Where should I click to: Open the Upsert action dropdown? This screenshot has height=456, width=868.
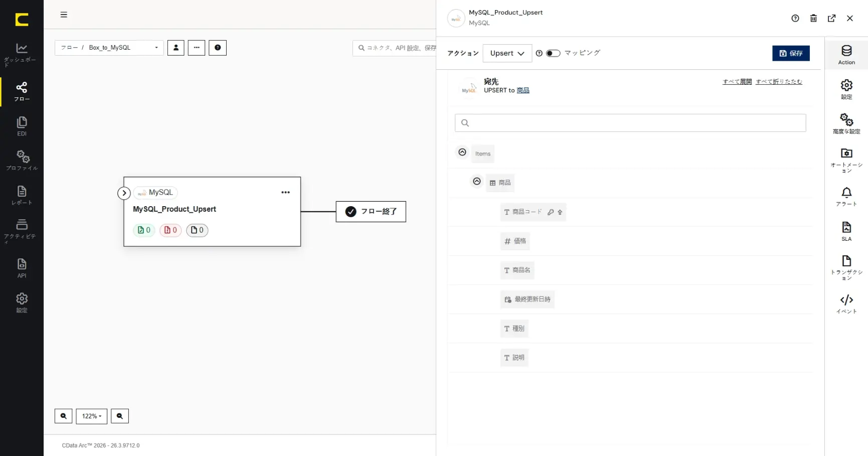507,53
